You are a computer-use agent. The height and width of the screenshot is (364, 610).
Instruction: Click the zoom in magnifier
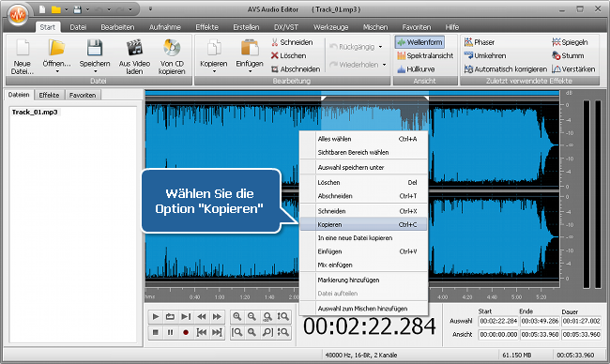coord(236,316)
